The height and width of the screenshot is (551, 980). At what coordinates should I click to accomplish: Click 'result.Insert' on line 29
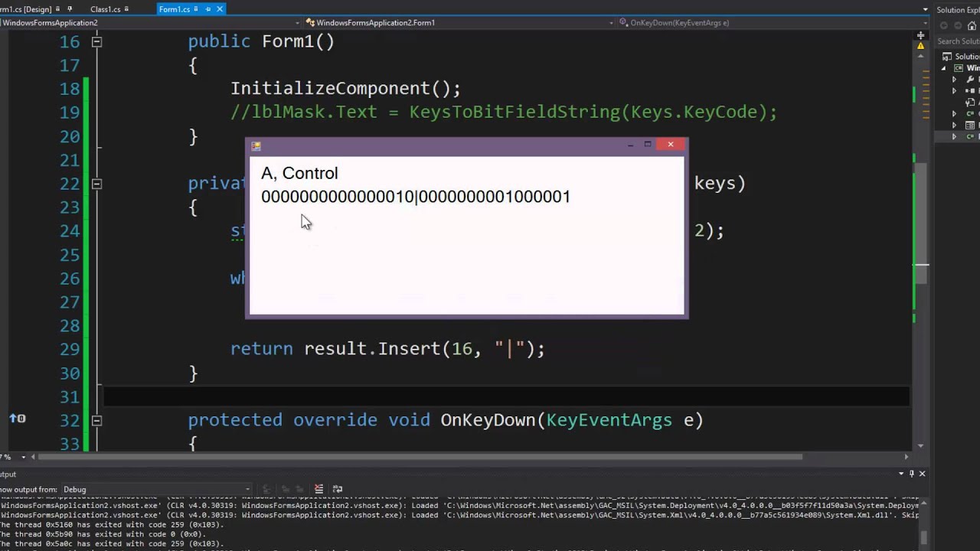(x=371, y=349)
